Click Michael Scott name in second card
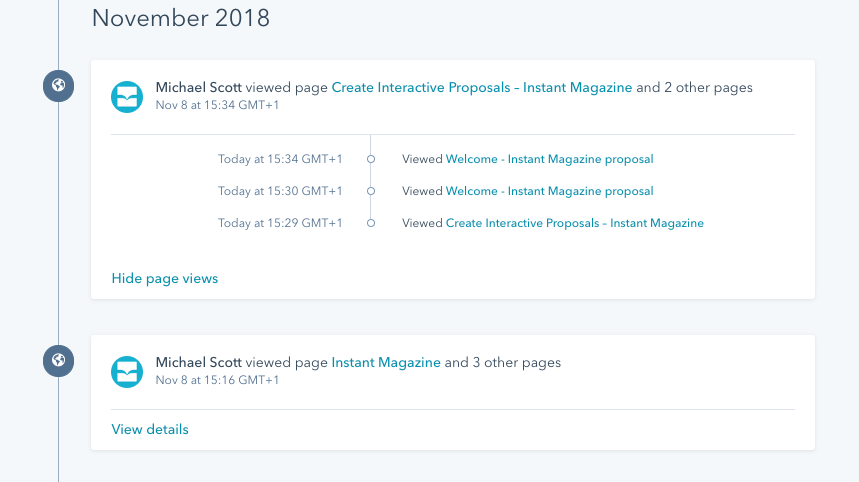This screenshot has width=859, height=482. click(x=199, y=363)
